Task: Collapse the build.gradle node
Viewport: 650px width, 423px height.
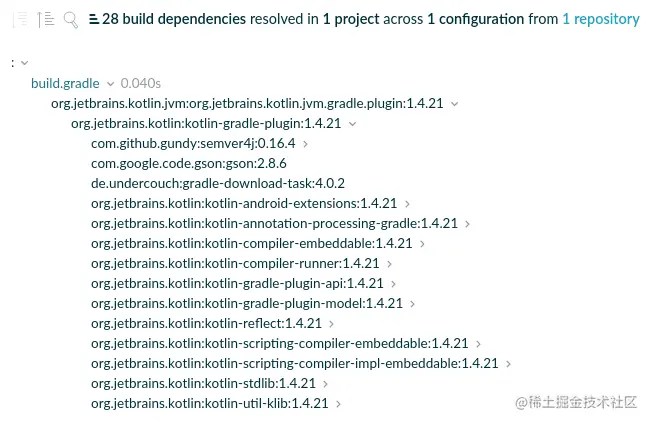Action: [x=111, y=83]
